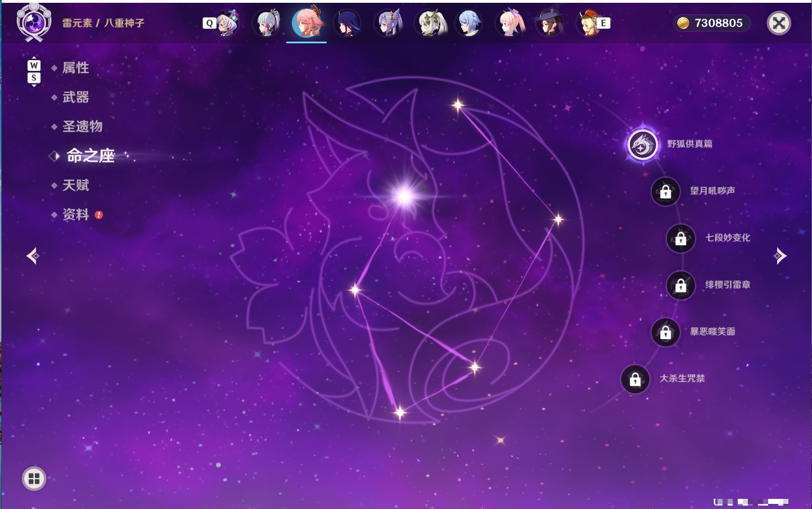Click the locked 望月吼哕声 constellation icon

point(666,192)
